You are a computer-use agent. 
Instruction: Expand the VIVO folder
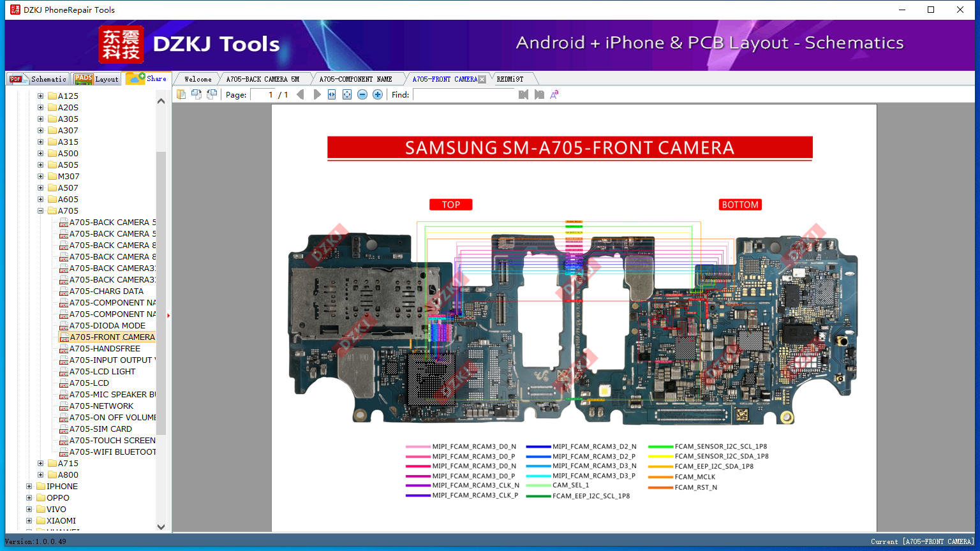pyautogui.click(x=29, y=510)
